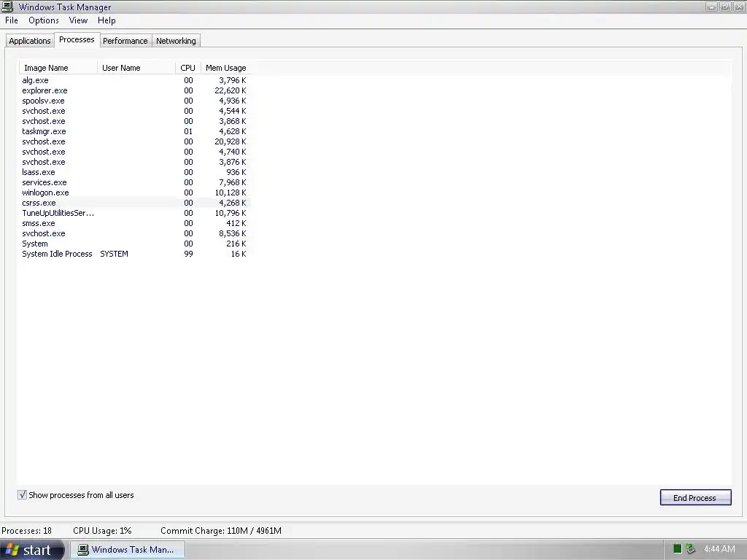Viewport: 747px width, 560px height.
Task: Sort by CPU column header
Action: pos(188,68)
